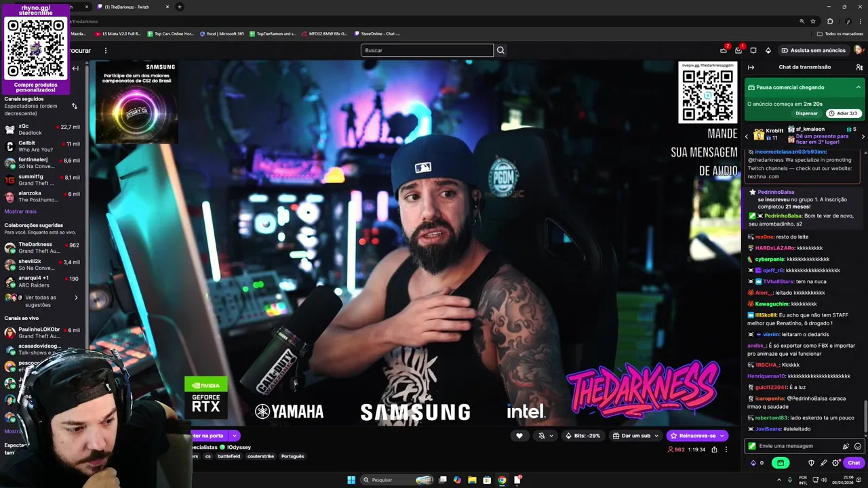
Task: Open the prime loot crown icon with badge
Action: (x=724, y=50)
